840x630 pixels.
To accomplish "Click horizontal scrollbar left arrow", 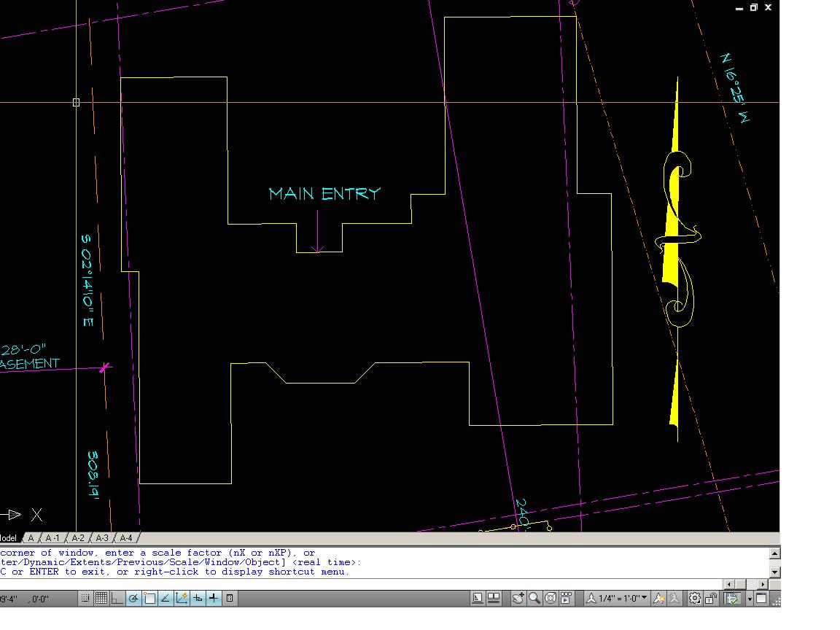I will (728, 584).
